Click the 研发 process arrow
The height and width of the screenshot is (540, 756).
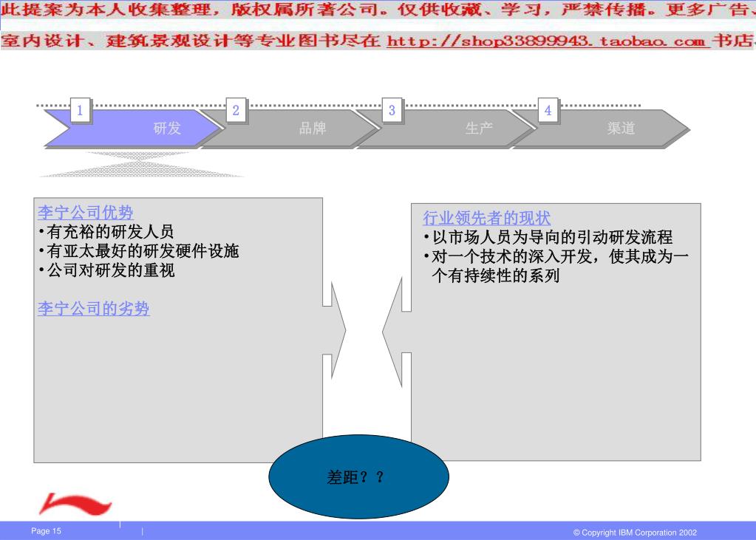point(134,129)
